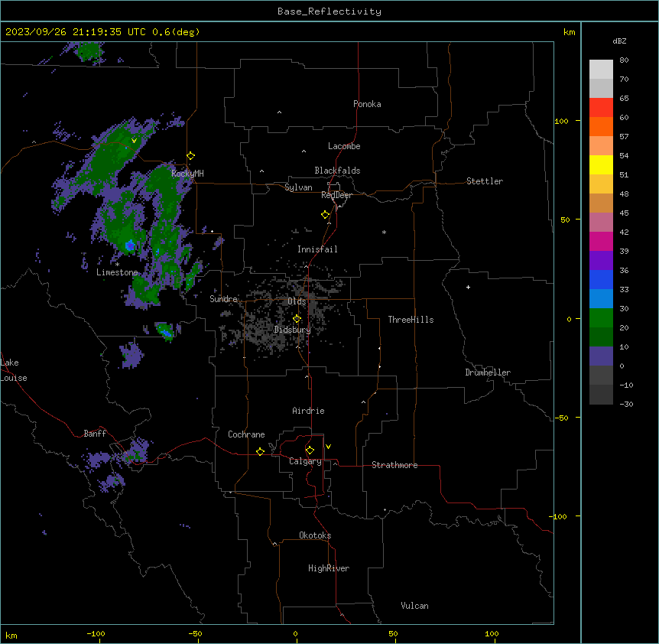The width and height of the screenshot is (659, 644).
Task: Click the yellow diamond marker near RockyMH
Action: click(191, 156)
